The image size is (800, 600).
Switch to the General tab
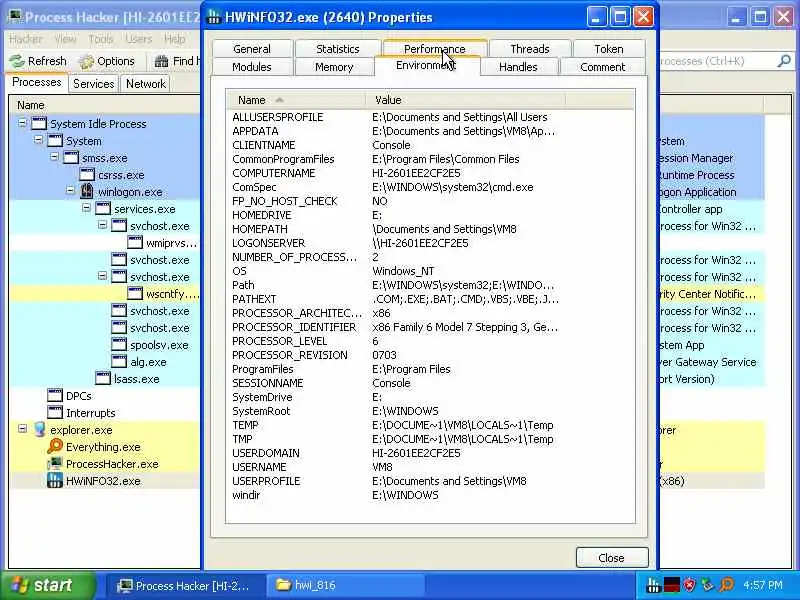[252, 49]
